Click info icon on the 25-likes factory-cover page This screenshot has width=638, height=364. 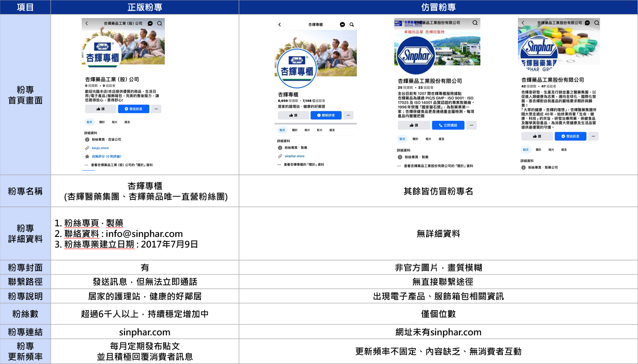(x=400, y=157)
